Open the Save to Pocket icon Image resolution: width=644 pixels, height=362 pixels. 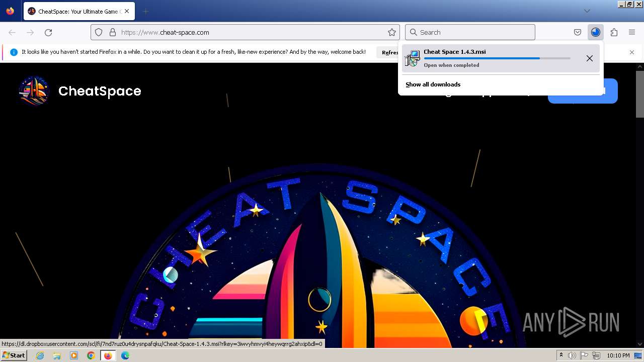(578, 32)
